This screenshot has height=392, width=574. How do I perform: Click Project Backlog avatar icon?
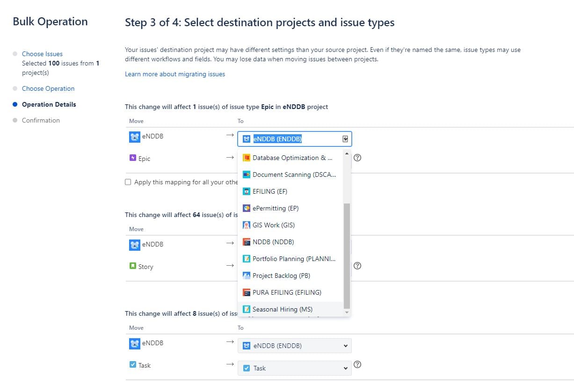247,276
